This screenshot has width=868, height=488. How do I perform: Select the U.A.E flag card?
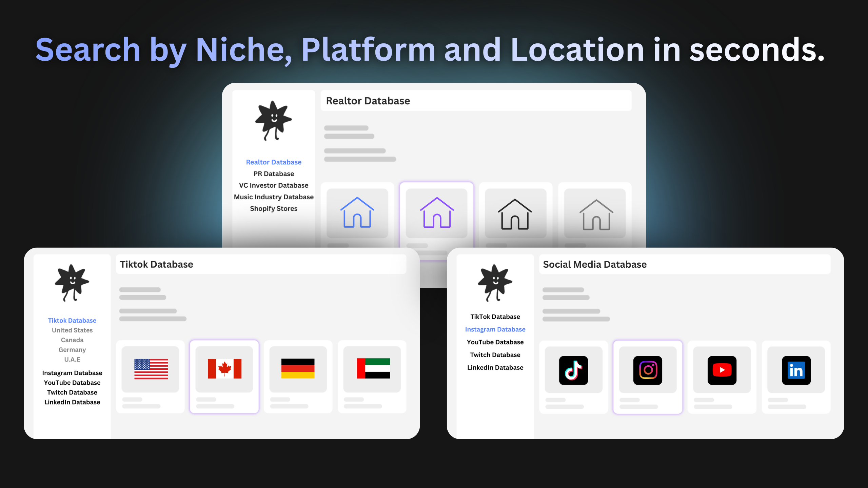click(373, 369)
